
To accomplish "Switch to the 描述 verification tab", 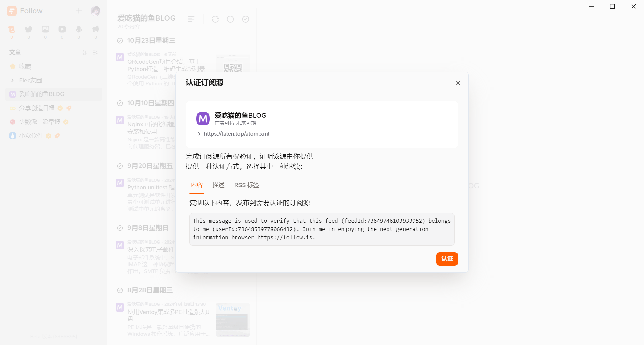I will click(x=218, y=185).
